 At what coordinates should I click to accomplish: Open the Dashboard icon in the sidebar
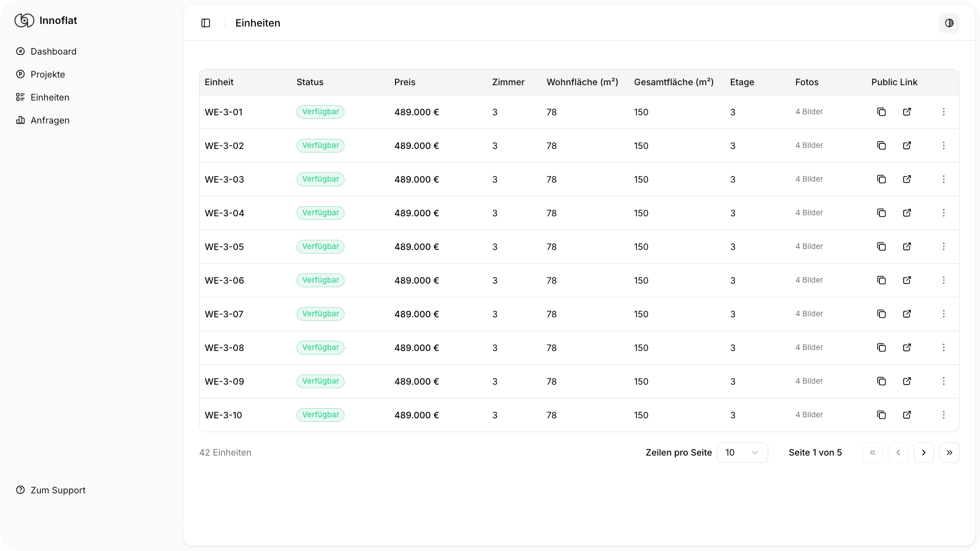point(20,51)
